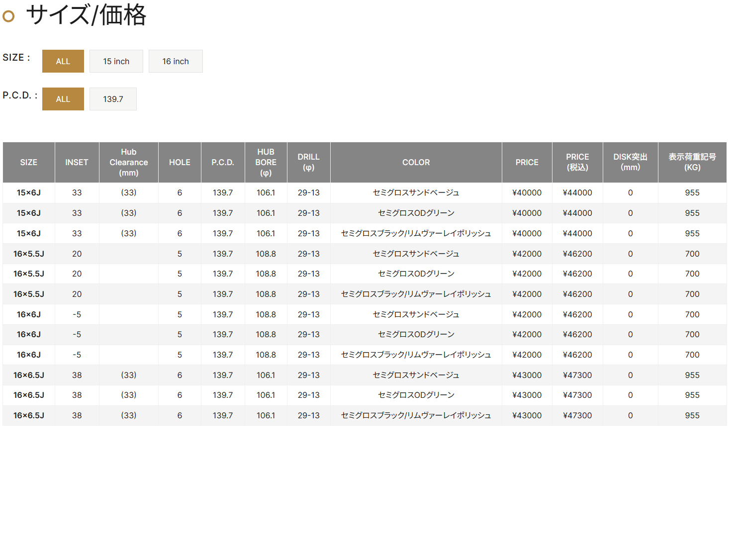Viewport: 737px width, 560px height.
Task: Click the SIZE column header
Action: (29, 163)
